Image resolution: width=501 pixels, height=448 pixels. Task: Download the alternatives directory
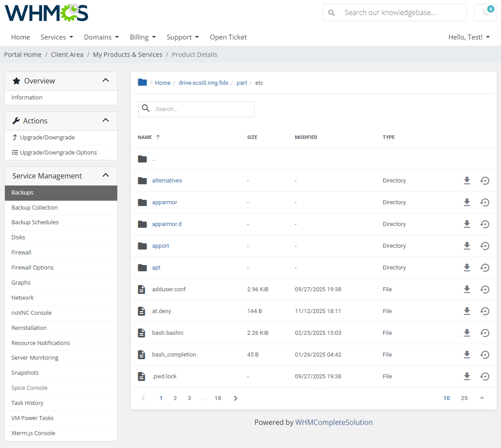tap(467, 180)
